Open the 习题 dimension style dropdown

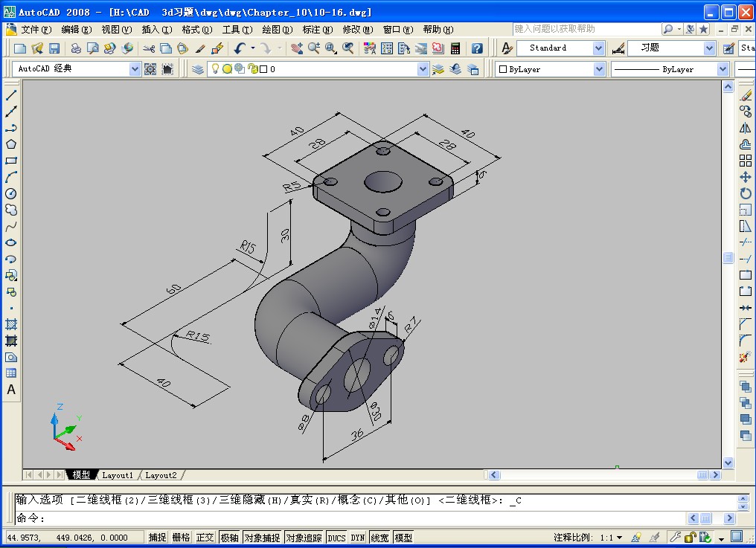pos(709,48)
